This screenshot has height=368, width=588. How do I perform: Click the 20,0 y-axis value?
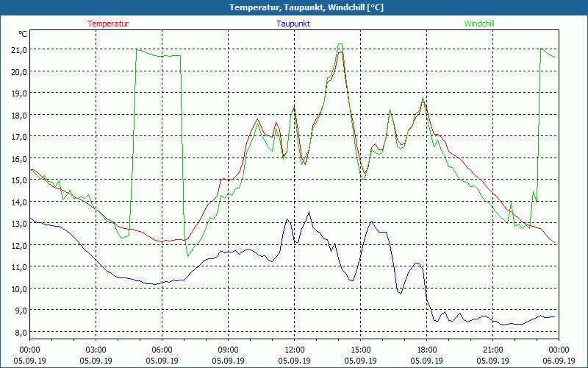[x=19, y=71]
